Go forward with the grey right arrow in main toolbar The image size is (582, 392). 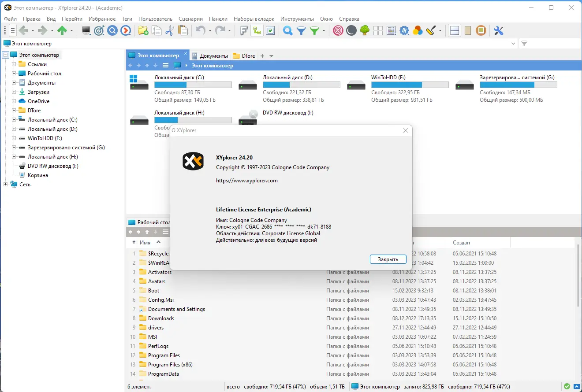click(x=43, y=30)
